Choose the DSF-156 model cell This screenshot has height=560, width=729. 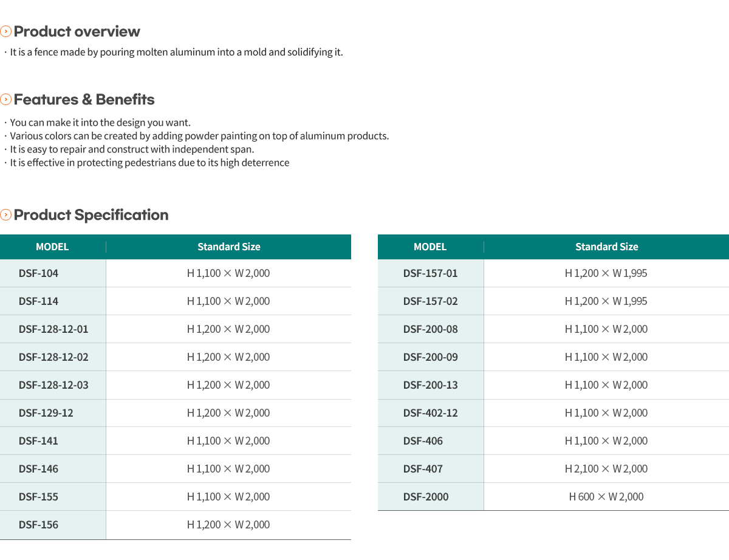[53, 525]
